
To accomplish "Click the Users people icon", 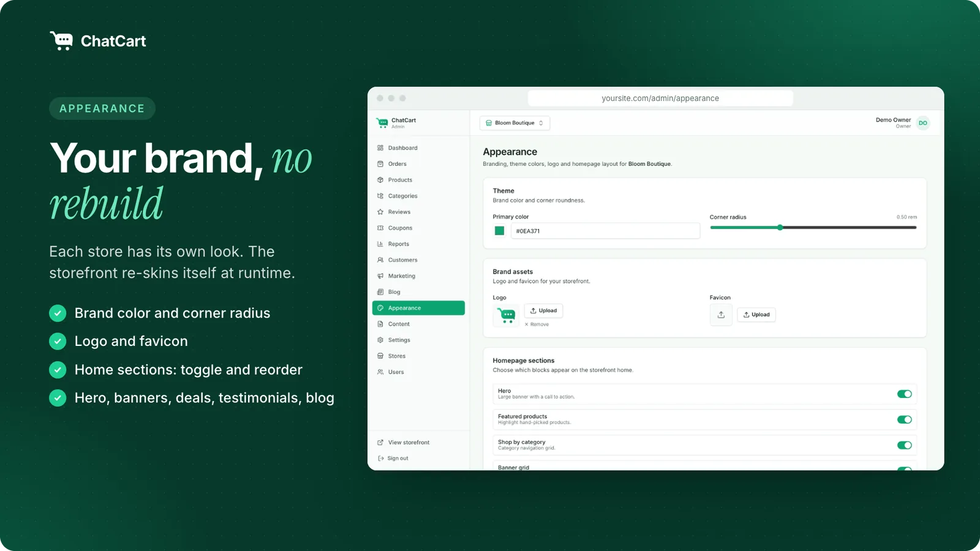I will coord(380,372).
